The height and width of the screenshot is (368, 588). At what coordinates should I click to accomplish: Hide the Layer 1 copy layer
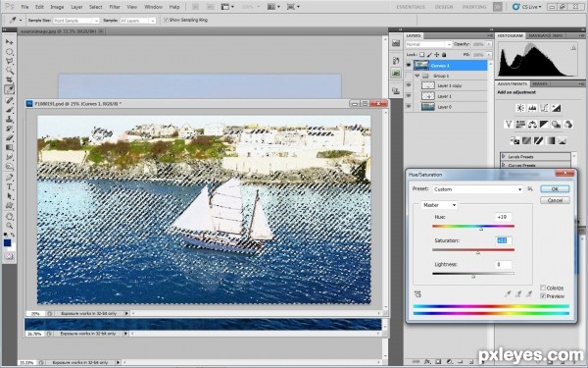pos(409,85)
